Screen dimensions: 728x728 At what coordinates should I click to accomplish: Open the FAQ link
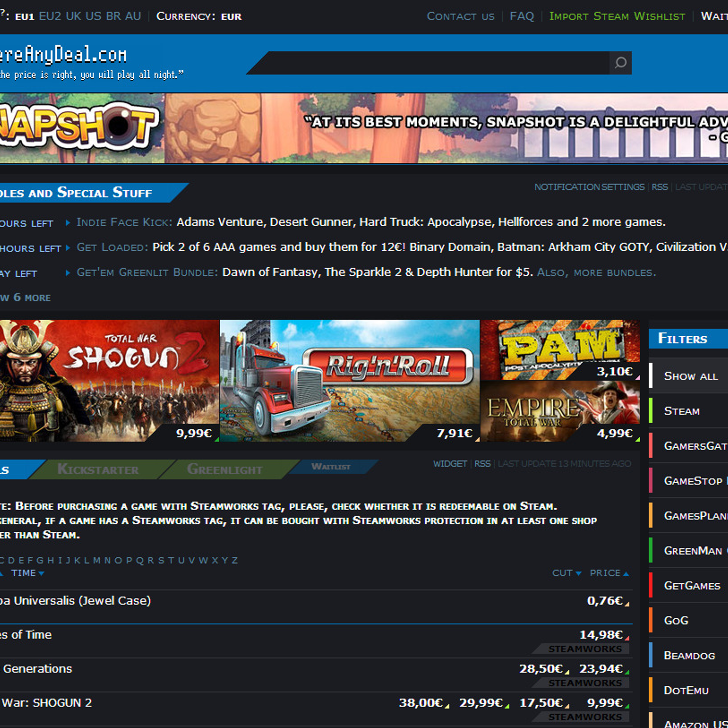click(522, 16)
